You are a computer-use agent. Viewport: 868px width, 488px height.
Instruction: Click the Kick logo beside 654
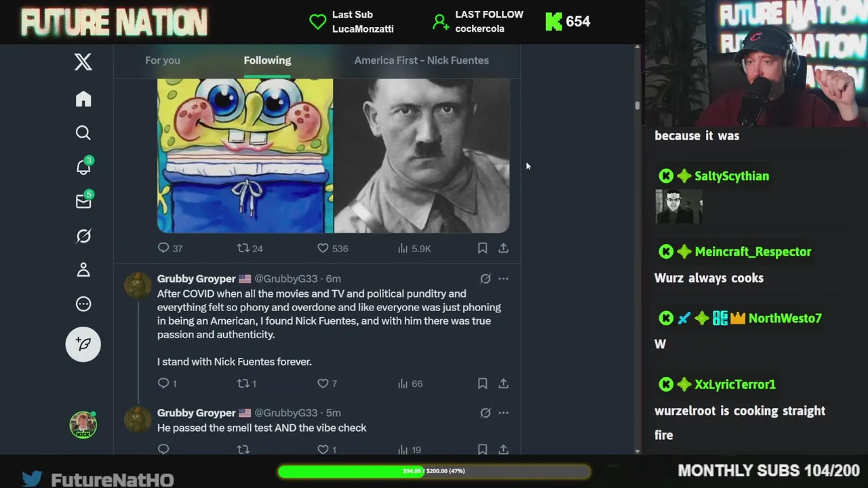[x=553, y=22]
